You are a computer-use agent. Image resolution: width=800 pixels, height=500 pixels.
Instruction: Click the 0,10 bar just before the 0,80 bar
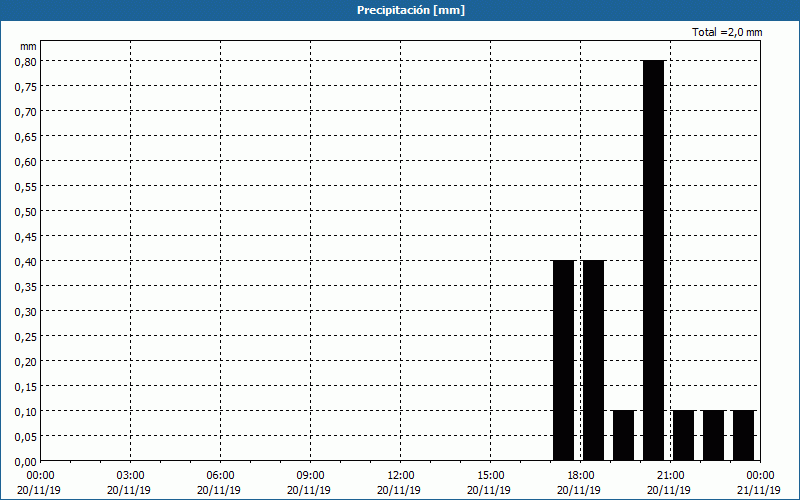pos(623,435)
